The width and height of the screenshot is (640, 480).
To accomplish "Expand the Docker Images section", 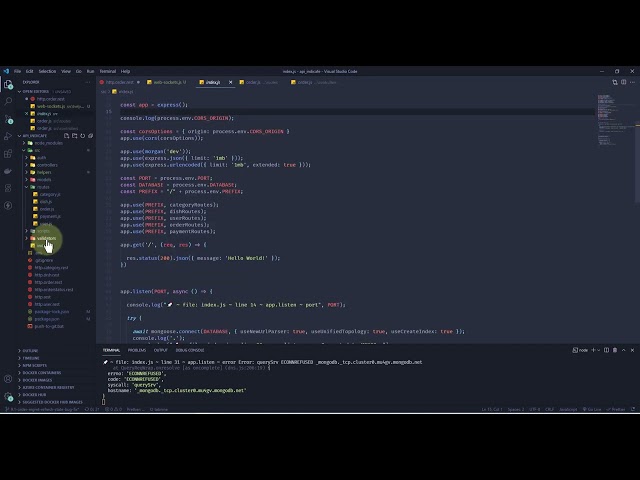I will tap(37, 380).
